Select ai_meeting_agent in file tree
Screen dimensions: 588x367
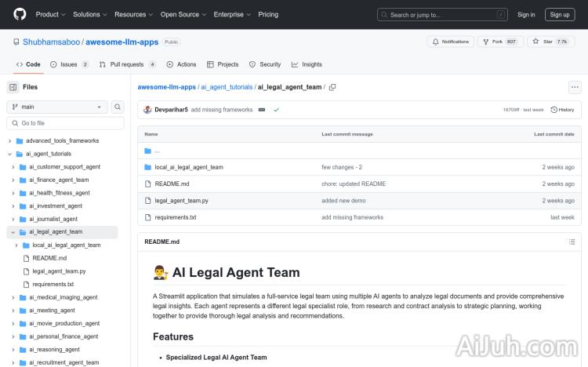[x=52, y=311]
